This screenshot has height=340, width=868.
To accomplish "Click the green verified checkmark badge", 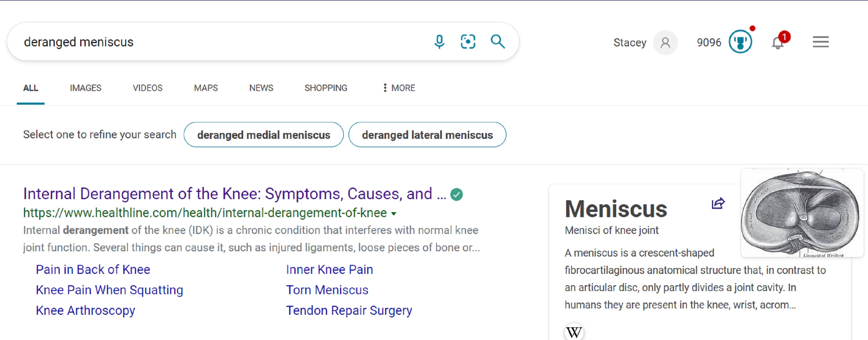I will [457, 194].
